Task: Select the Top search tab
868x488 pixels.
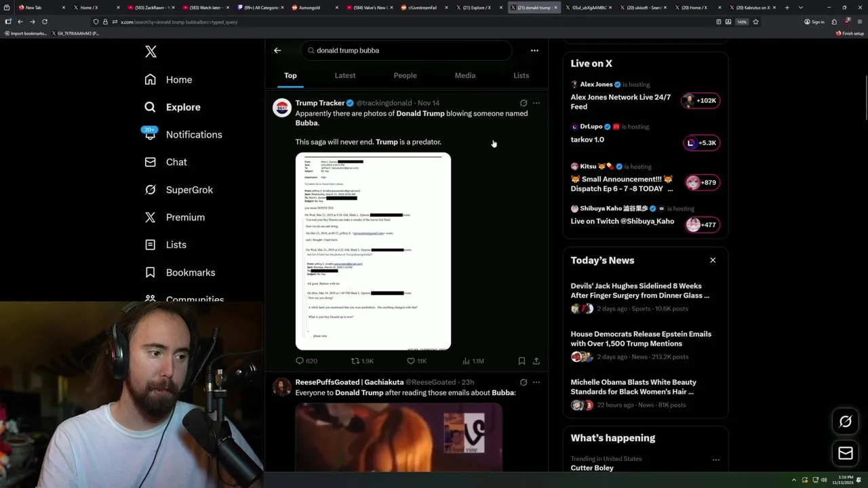Action: tap(290, 75)
